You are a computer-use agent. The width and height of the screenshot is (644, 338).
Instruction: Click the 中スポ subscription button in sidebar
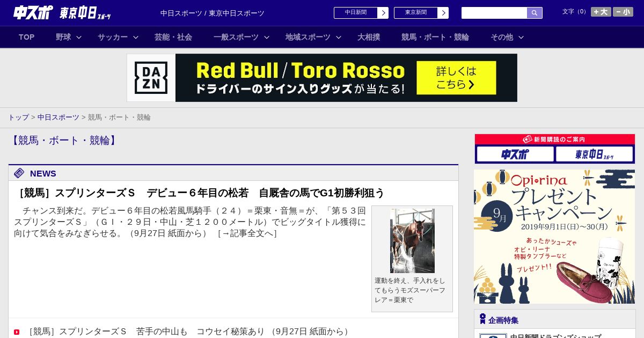coord(515,154)
